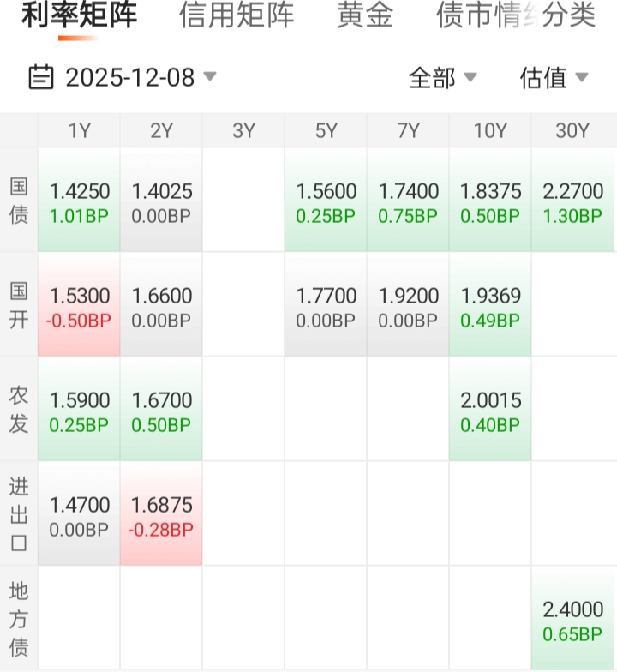The height and width of the screenshot is (672, 617).
Task: Select the 进出口 row label
Action: pyautogui.click(x=19, y=515)
